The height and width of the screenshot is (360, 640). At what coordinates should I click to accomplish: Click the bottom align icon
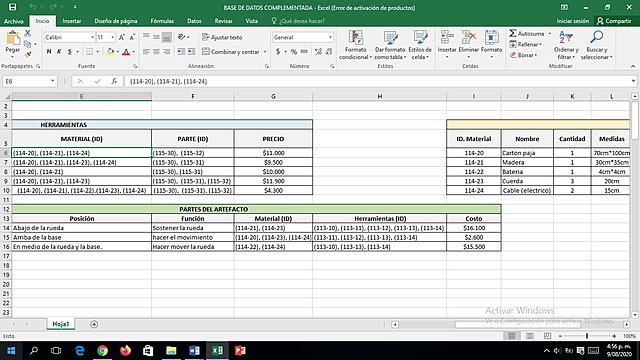click(x=167, y=38)
